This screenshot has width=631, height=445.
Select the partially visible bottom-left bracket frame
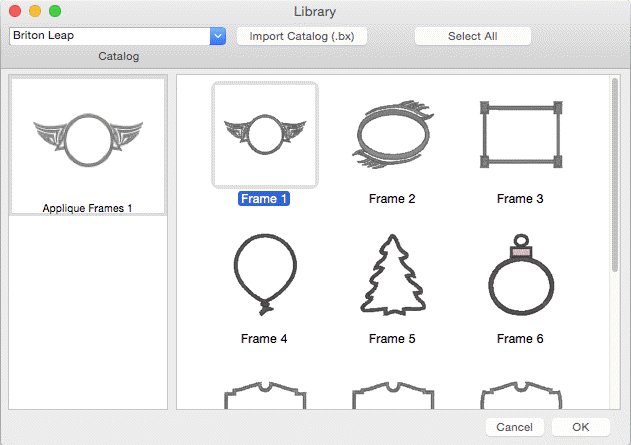(265, 394)
